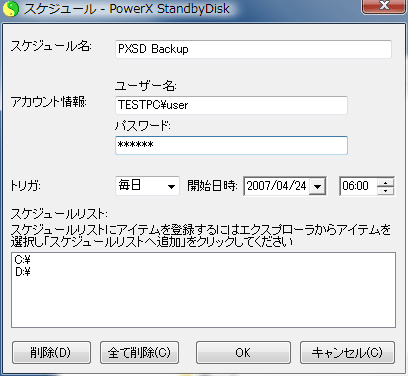
Task: Decrease the start time with down arrow
Action: click(x=386, y=191)
